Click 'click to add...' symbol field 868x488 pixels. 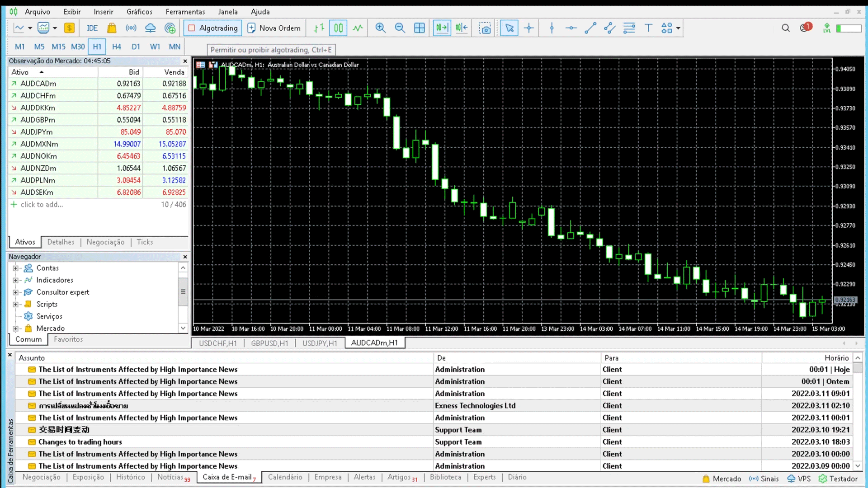coord(42,205)
